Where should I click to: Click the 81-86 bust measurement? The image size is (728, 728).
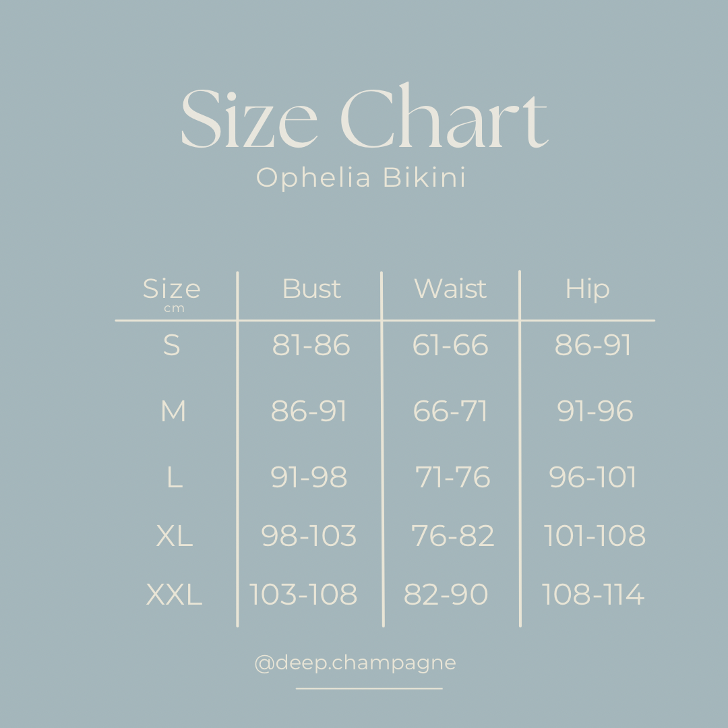tap(311, 345)
